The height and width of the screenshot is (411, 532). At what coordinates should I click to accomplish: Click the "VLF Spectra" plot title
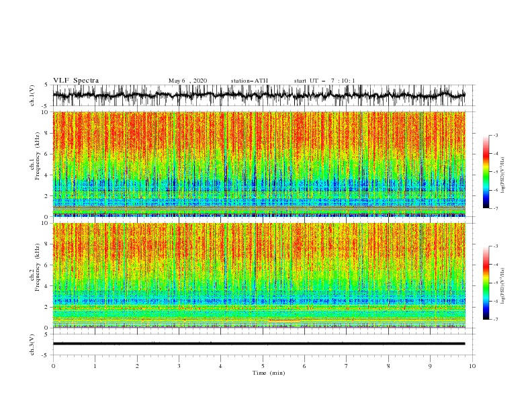[x=76, y=81]
